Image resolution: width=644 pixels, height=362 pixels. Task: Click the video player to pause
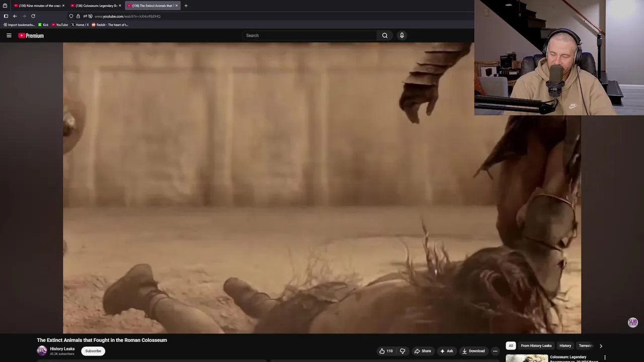(x=322, y=188)
